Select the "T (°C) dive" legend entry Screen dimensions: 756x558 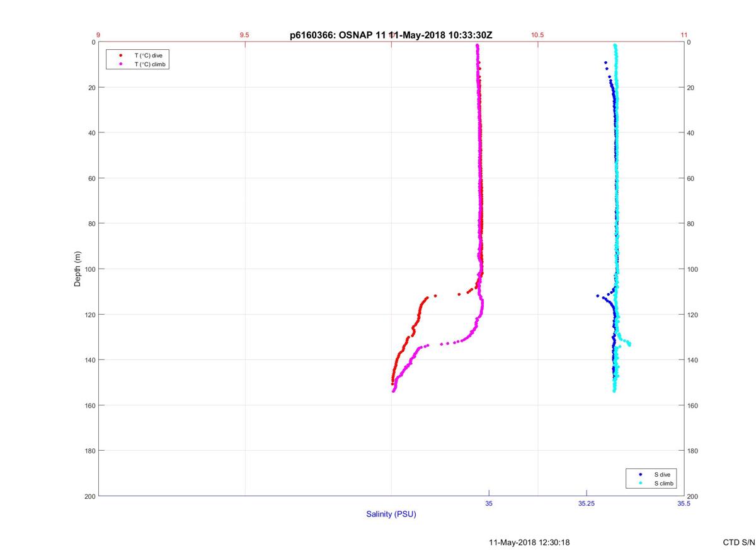pyautogui.click(x=149, y=56)
